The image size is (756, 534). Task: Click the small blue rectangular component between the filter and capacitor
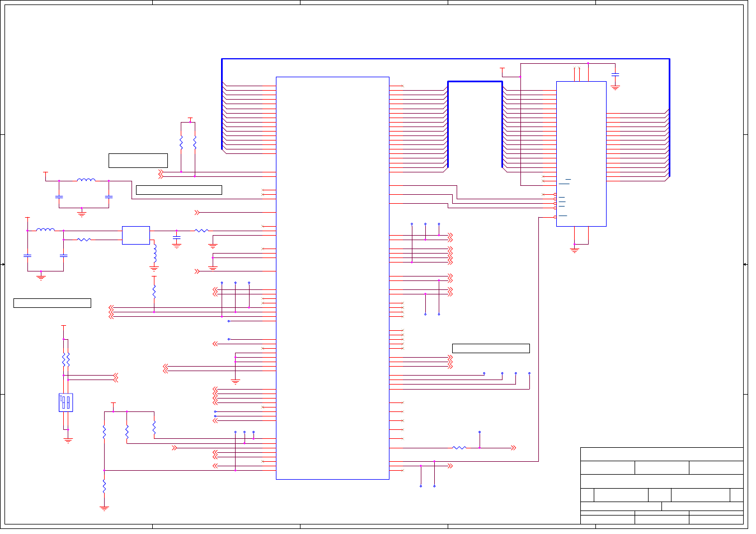(136, 235)
